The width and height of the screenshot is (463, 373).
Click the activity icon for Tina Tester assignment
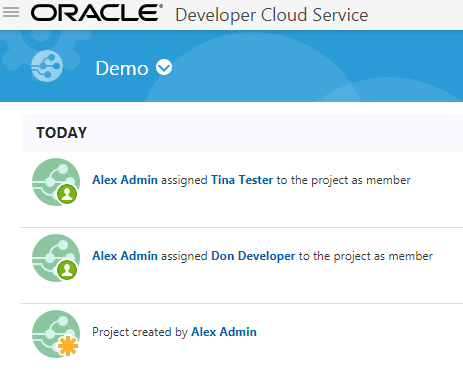click(x=56, y=182)
